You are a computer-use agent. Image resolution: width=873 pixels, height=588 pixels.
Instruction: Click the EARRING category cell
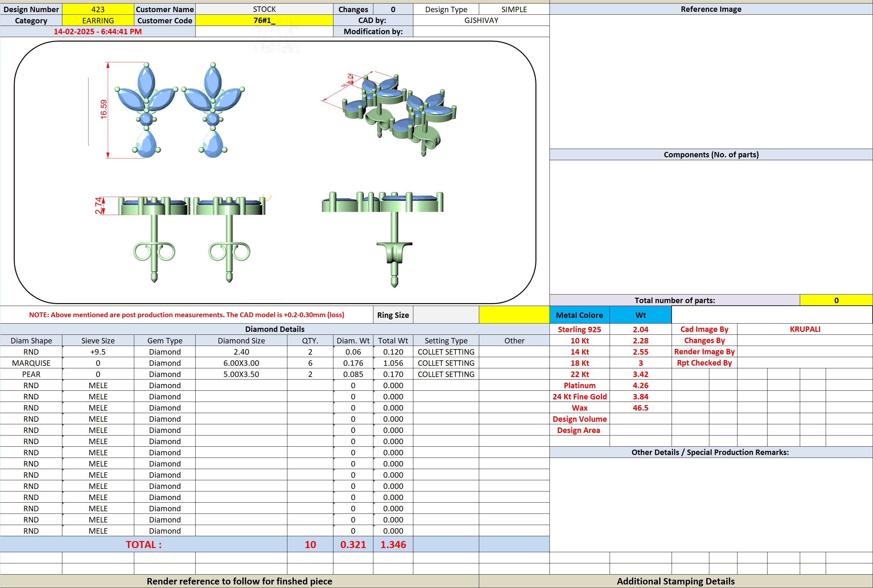click(98, 20)
